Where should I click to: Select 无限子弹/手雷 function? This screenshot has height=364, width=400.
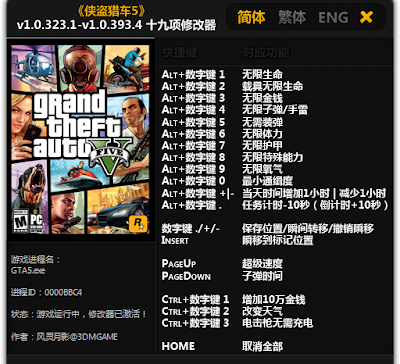[x=275, y=110]
